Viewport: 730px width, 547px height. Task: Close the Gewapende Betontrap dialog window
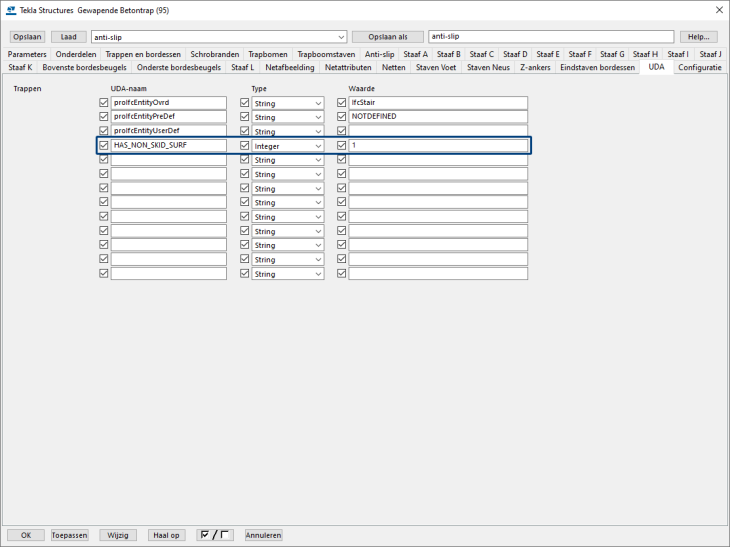718,10
